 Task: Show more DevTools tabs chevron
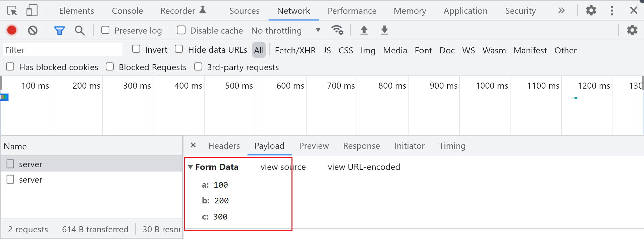[x=561, y=11]
